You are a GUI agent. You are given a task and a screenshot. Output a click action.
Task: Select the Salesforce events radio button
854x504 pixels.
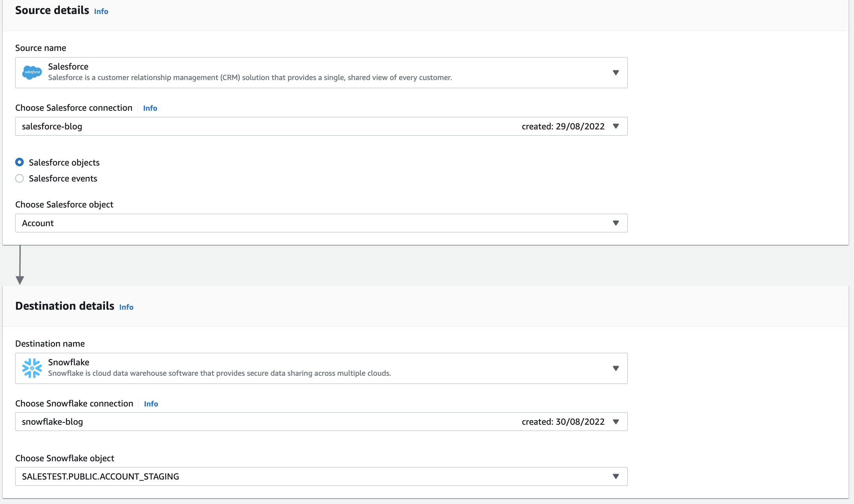click(19, 178)
